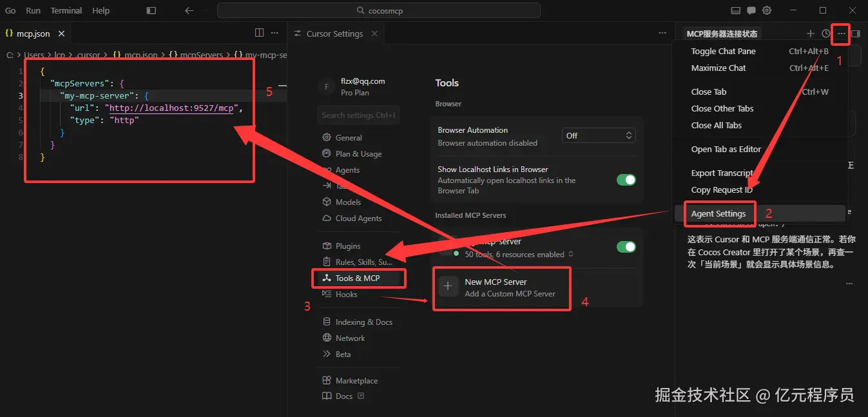Toggle Show Localhost Links in Browser
The height and width of the screenshot is (417, 868).
[626, 180]
